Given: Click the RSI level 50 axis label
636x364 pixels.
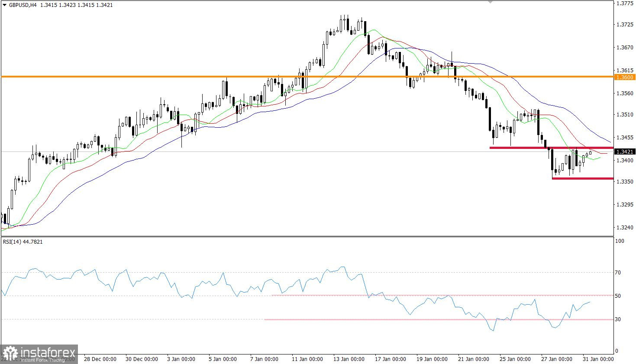Looking at the screenshot, I should (618, 296).
